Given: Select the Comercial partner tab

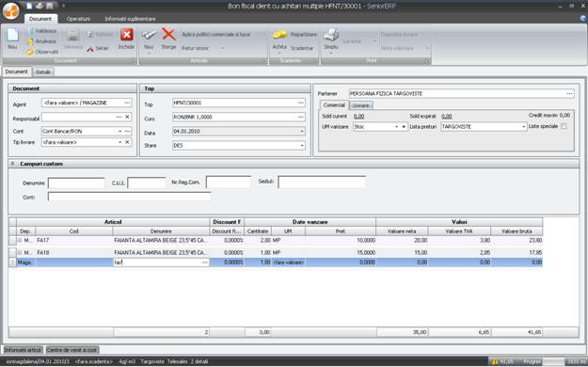Looking at the screenshot, I should pyautogui.click(x=334, y=105).
